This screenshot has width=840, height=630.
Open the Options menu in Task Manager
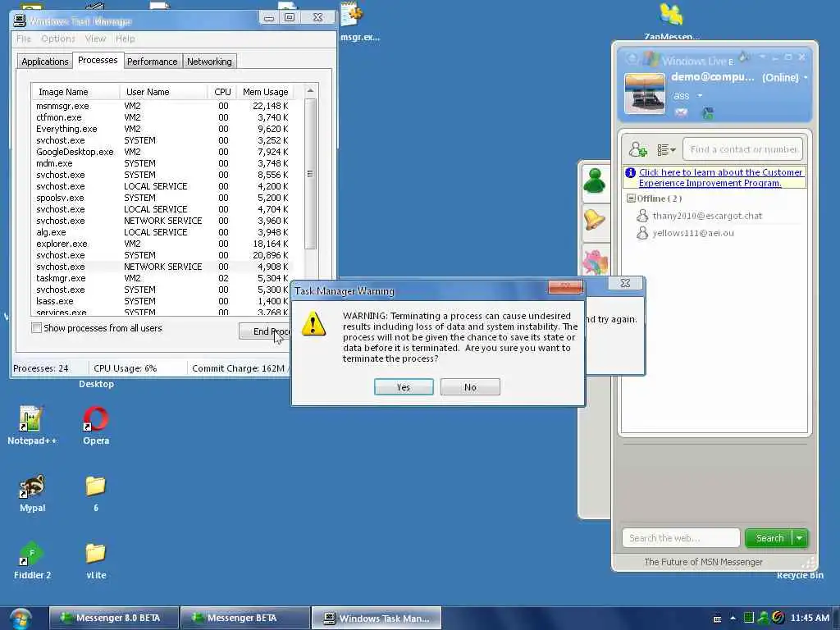[58, 39]
